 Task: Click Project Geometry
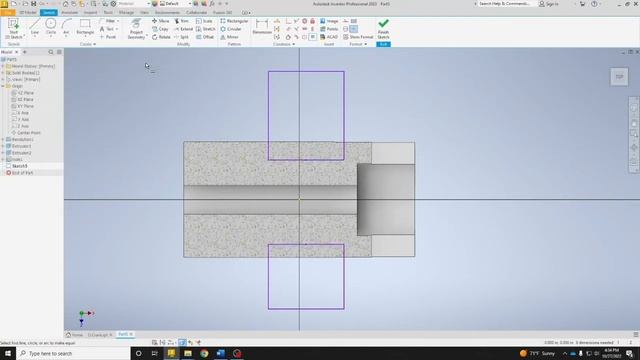coord(136,29)
